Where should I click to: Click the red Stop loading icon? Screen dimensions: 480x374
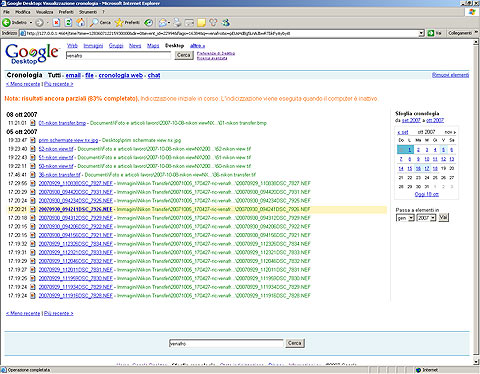pos(56,23)
